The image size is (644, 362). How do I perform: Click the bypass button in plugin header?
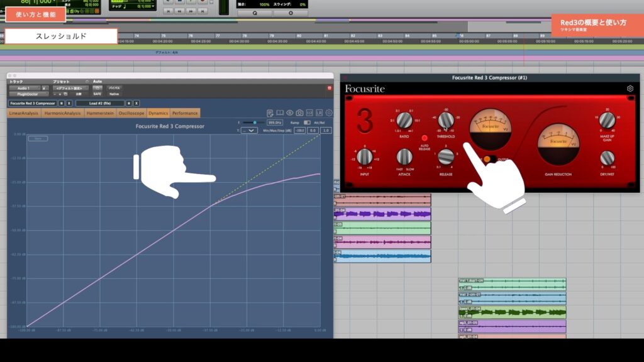[114, 88]
